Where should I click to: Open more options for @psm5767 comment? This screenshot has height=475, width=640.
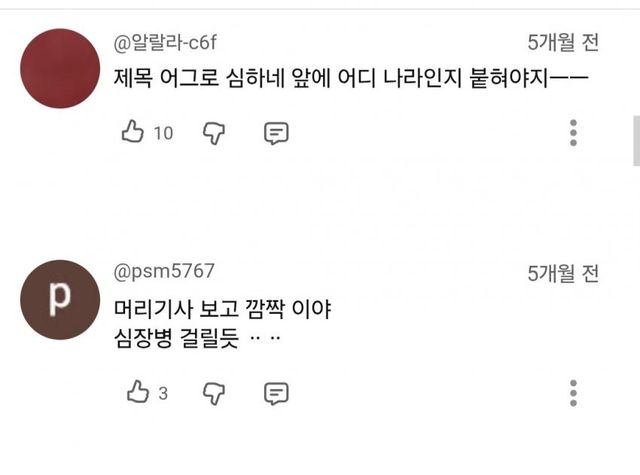point(573,392)
